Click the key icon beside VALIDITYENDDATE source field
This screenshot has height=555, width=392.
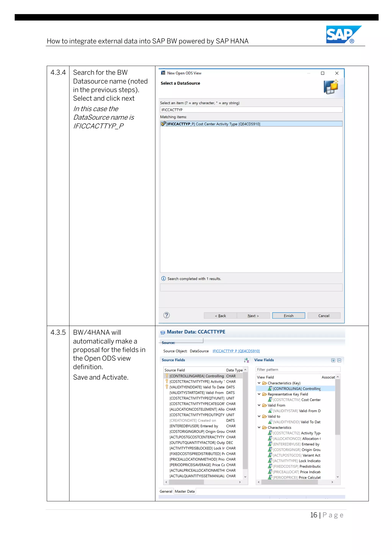click(167, 387)
